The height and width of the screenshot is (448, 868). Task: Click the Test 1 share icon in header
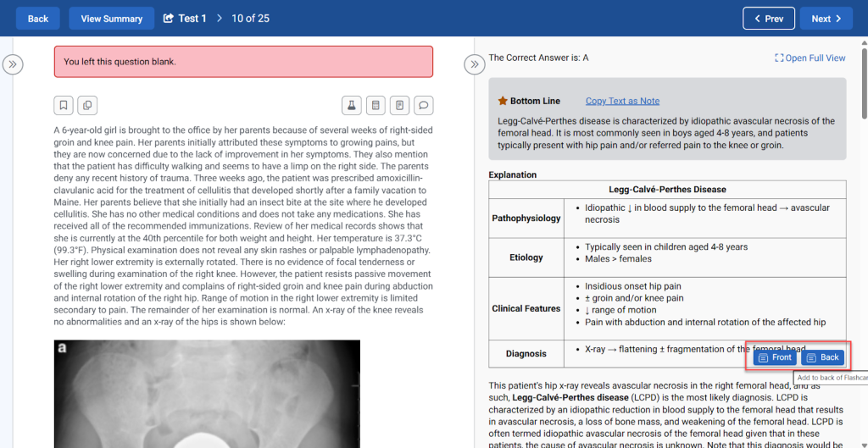[x=169, y=19]
